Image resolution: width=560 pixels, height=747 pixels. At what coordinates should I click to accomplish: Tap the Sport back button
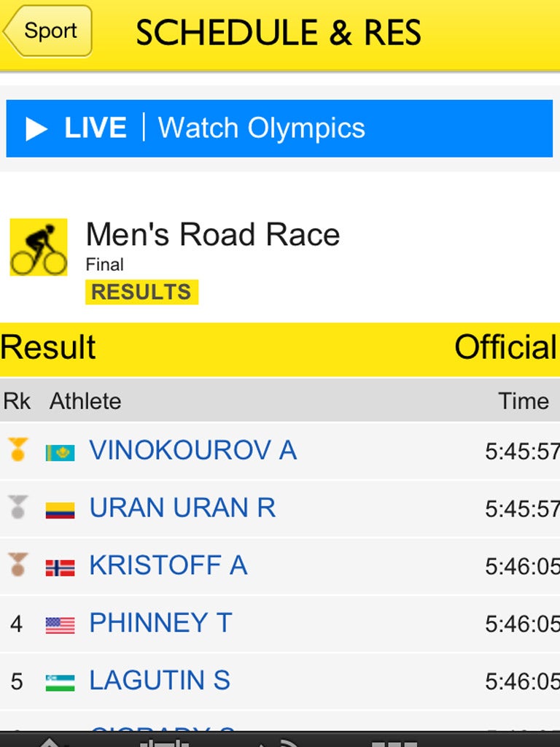48,31
